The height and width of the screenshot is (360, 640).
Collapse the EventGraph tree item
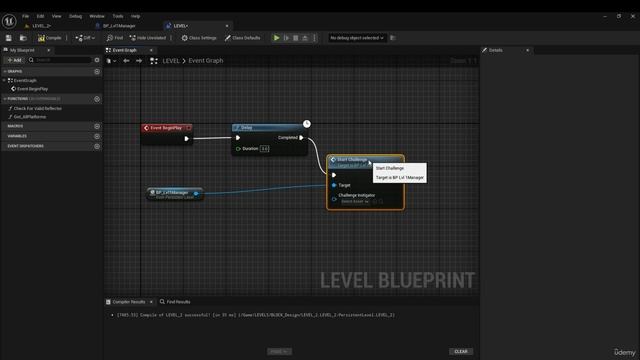tap(4, 80)
